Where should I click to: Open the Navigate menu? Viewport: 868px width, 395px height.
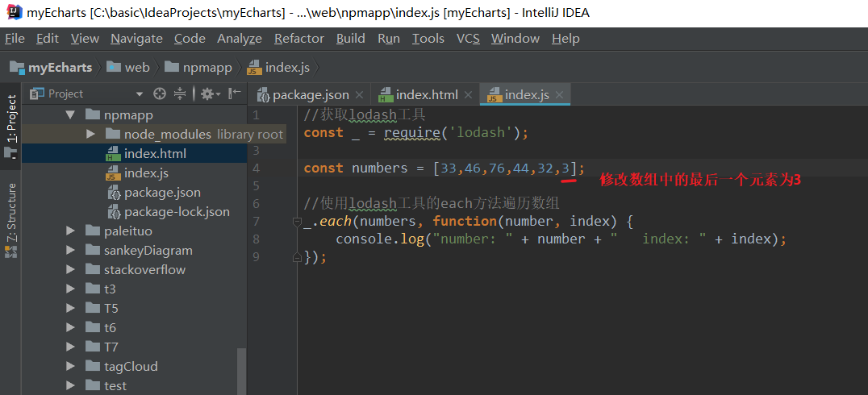[x=136, y=39]
